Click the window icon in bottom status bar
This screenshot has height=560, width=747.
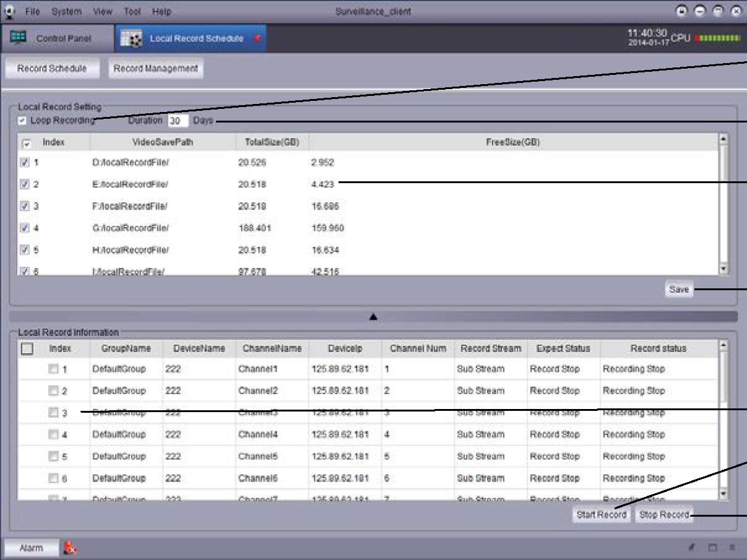click(712, 548)
